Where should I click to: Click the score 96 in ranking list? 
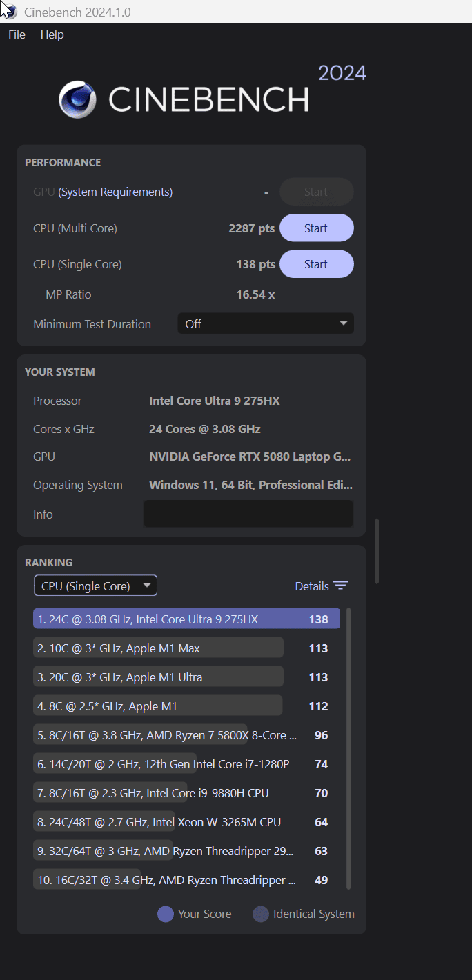(321, 735)
